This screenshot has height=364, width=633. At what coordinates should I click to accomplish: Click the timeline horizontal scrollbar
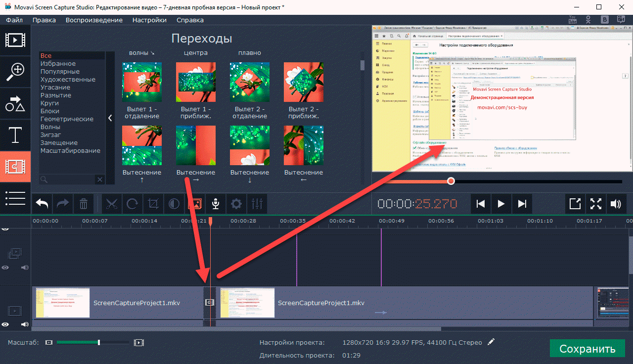236,328
